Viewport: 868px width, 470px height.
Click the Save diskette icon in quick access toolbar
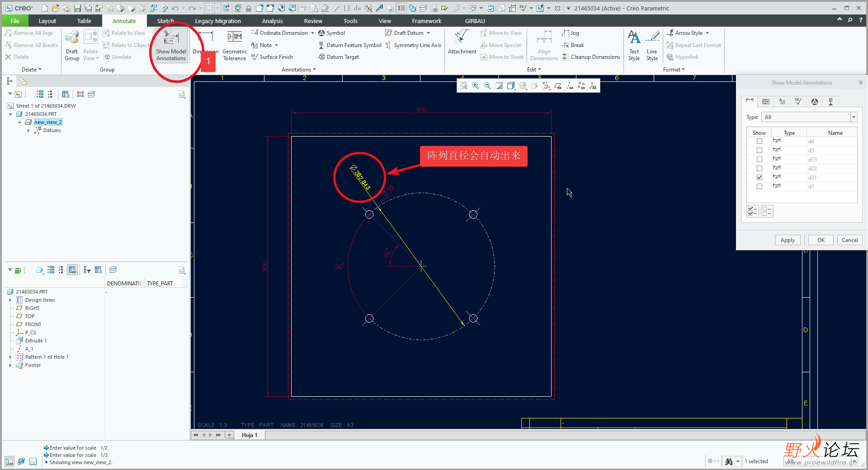pyautogui.click(x=77, y=8)
